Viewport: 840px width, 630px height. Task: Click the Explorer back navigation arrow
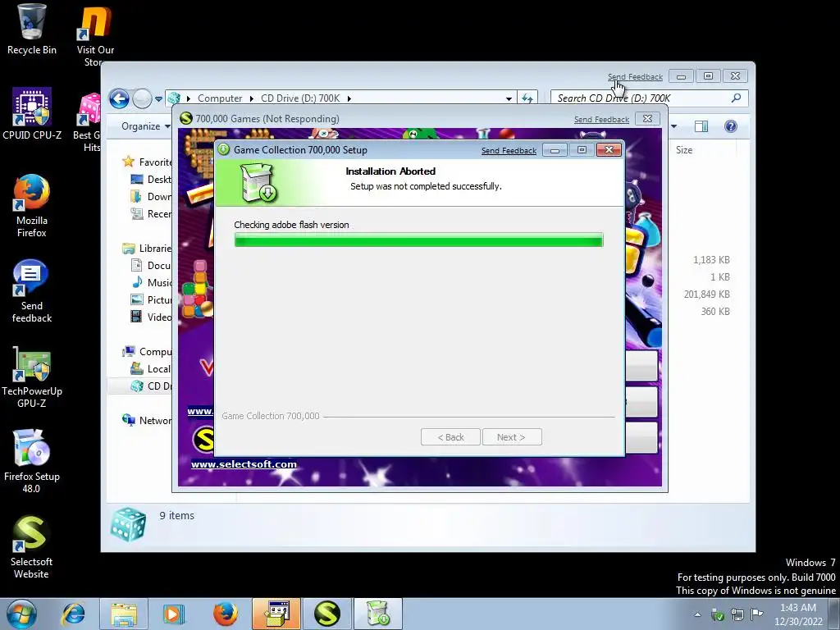pyautogui.click(x=119, y=98)
